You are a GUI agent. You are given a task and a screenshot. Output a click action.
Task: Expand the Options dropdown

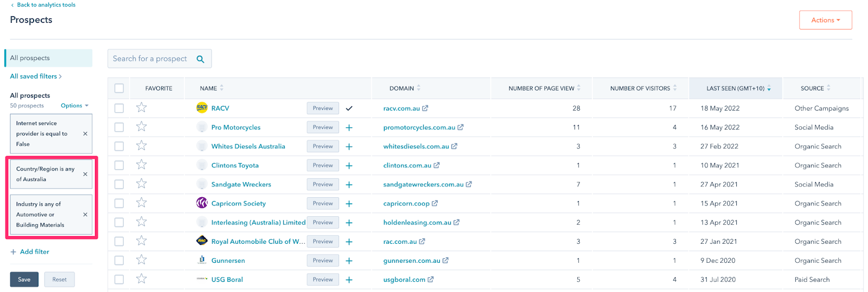tap(74, 106)
